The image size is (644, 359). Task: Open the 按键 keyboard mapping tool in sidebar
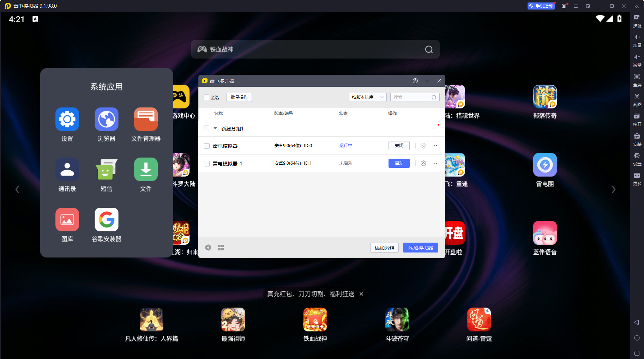[x=637, y=21]
